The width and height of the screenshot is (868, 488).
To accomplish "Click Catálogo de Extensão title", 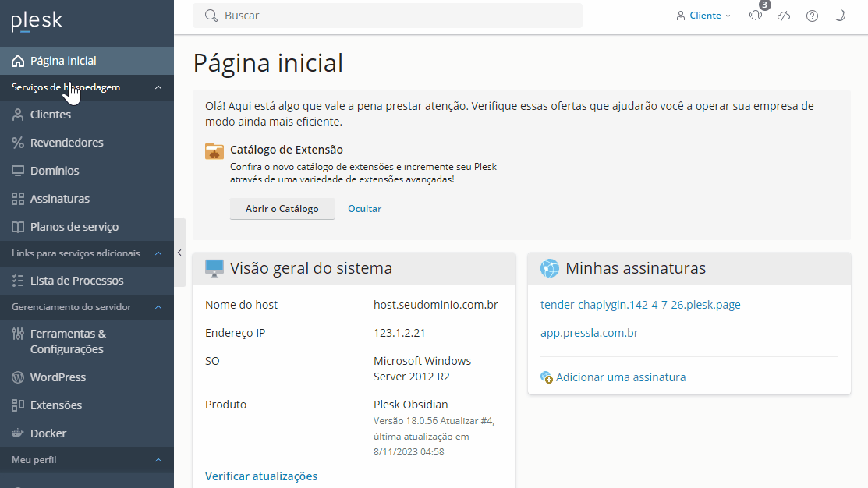I will coord(286,150).
